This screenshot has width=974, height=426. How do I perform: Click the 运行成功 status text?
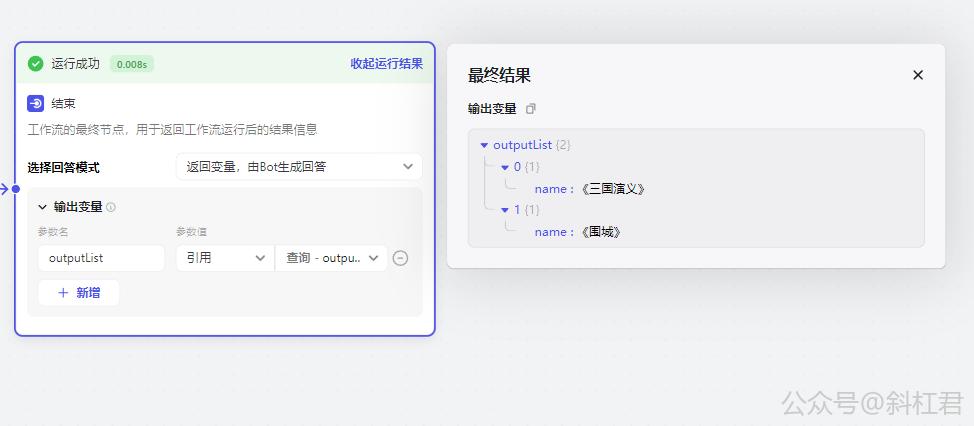[x=75, y=63]
